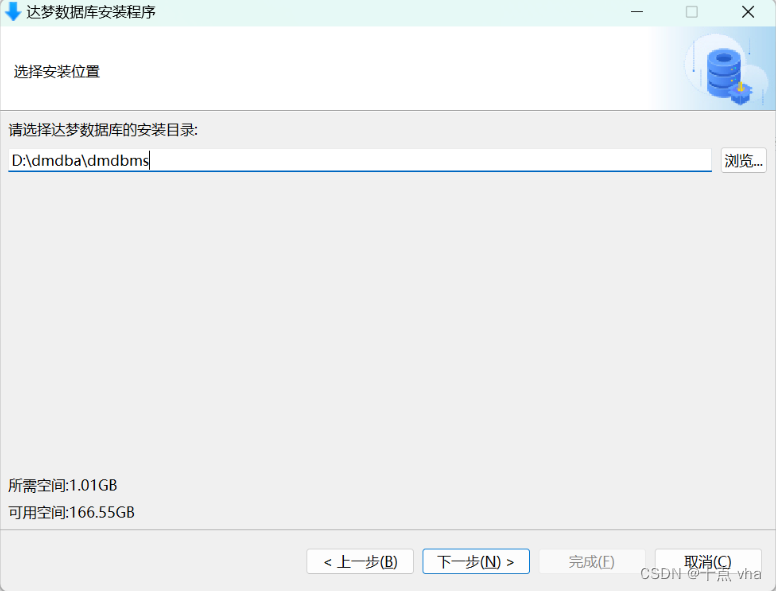776x591 pixels.
Task: Cancel installation with 取消(C) button
Action: (x=708, y=561)
